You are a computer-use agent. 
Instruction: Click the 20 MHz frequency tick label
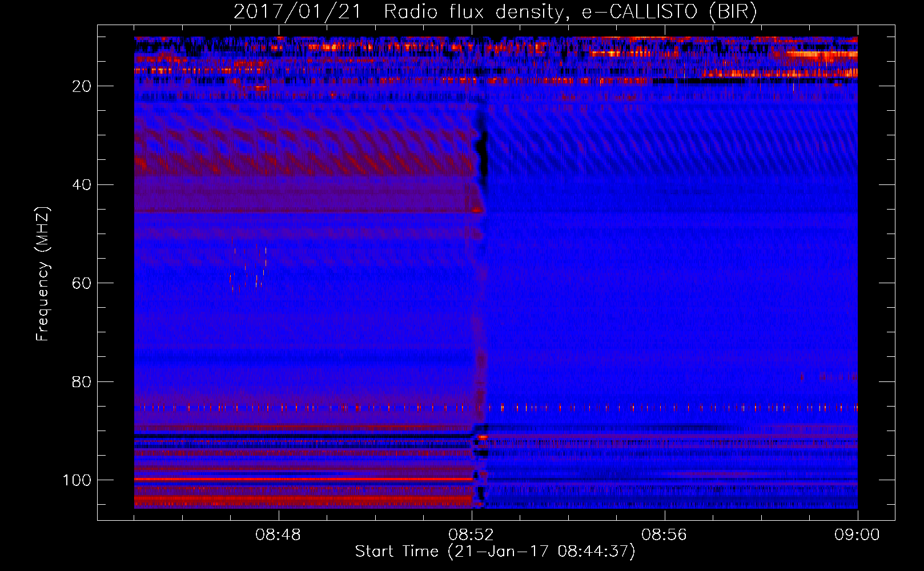click(82, 86)
